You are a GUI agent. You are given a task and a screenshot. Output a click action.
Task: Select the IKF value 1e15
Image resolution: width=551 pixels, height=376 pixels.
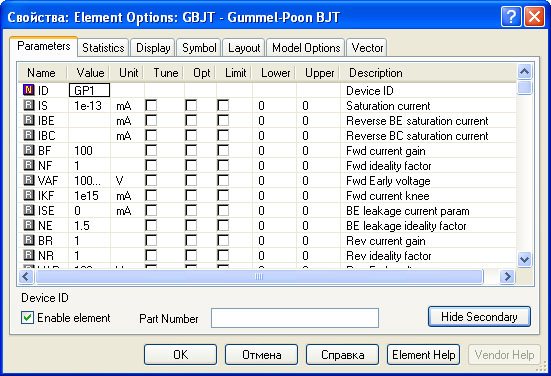86,196
